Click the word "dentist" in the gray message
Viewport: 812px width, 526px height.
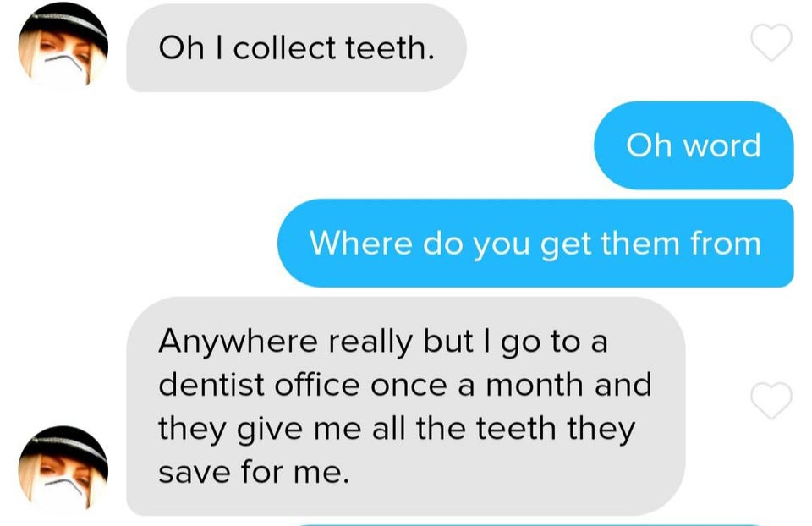[x=211, y=385]
